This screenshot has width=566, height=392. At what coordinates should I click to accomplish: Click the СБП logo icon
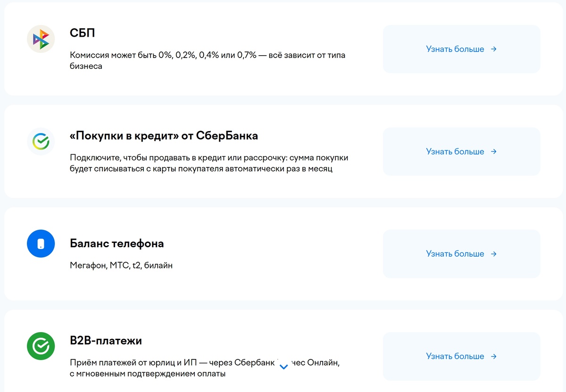click(41, 39)
